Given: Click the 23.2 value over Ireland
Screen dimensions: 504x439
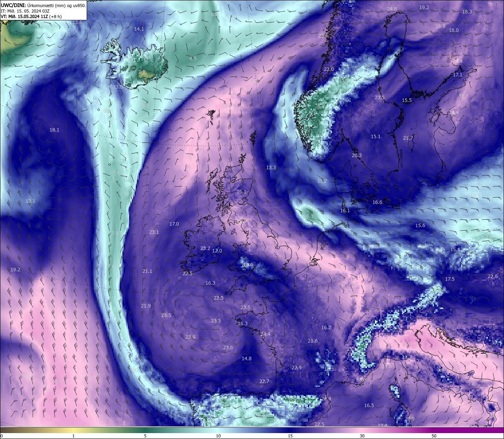Looking at the screenshot, I should pyautogui.click(x=205, y=248).
